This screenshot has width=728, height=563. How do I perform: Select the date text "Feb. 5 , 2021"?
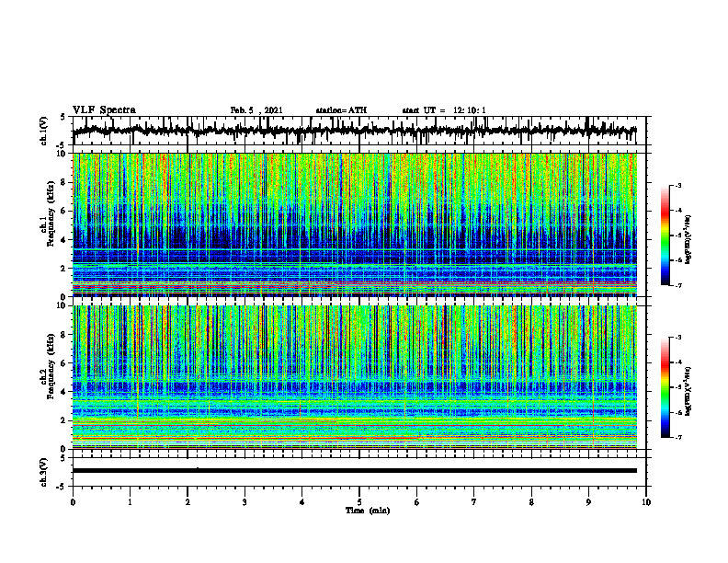256,110
